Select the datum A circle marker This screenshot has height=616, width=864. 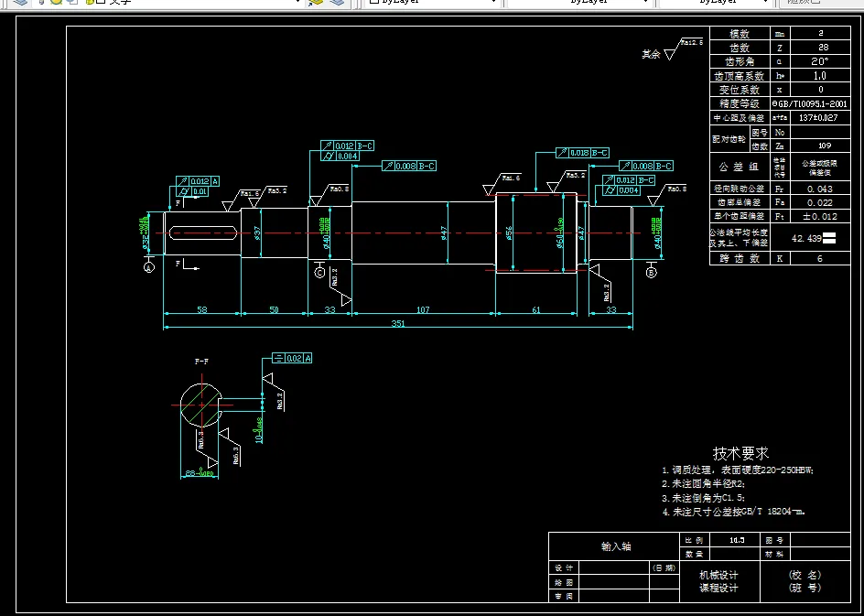(148, 268)
